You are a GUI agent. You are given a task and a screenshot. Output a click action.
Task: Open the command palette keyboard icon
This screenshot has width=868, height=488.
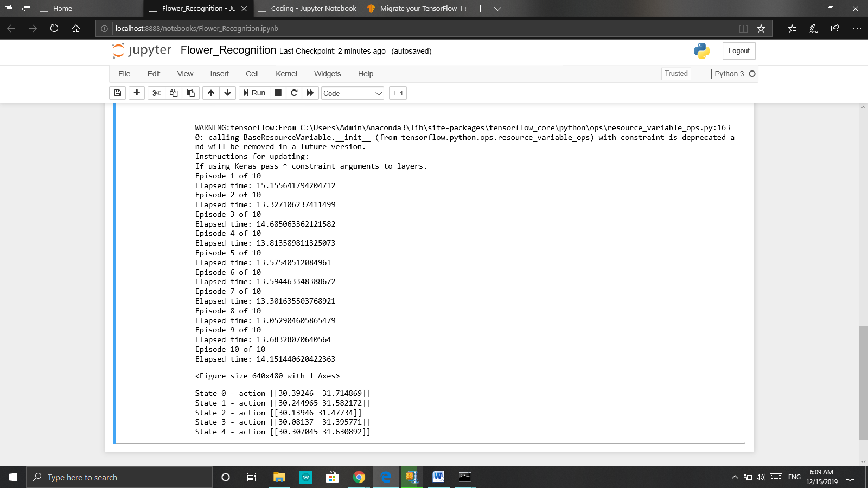point(398,93)
